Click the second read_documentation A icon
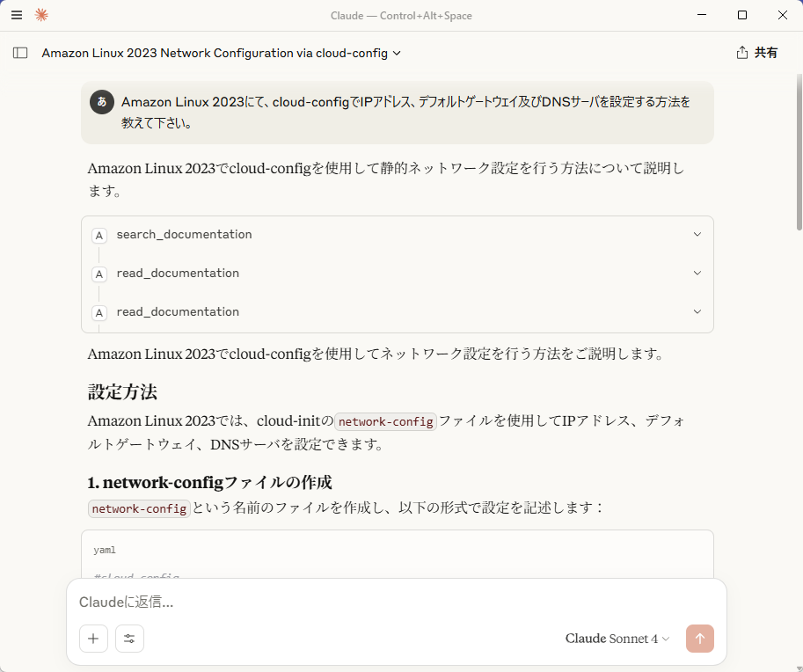The height and width of the screenshot is (672, 803). pyautogui.click(x=99, y=313)
